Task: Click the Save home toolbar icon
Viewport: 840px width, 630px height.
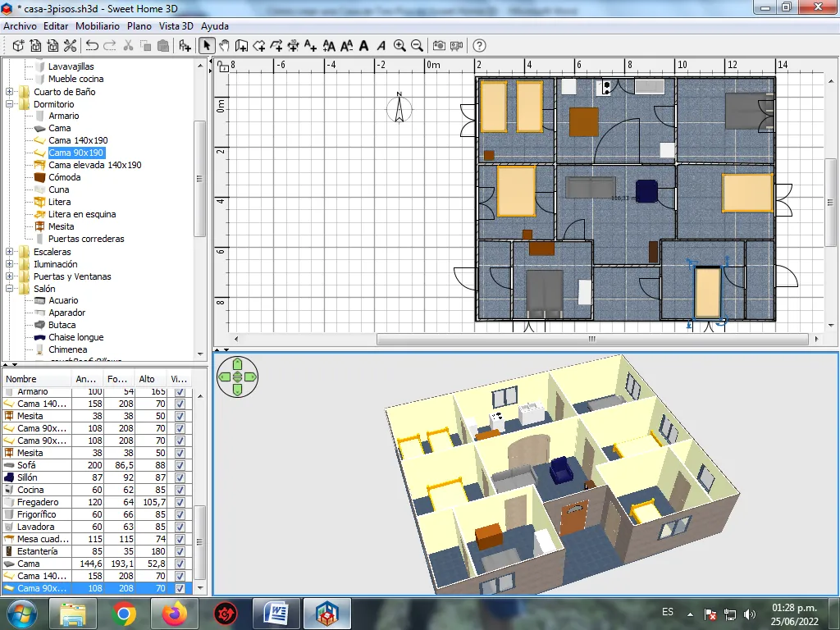Action: coord(52,46)
